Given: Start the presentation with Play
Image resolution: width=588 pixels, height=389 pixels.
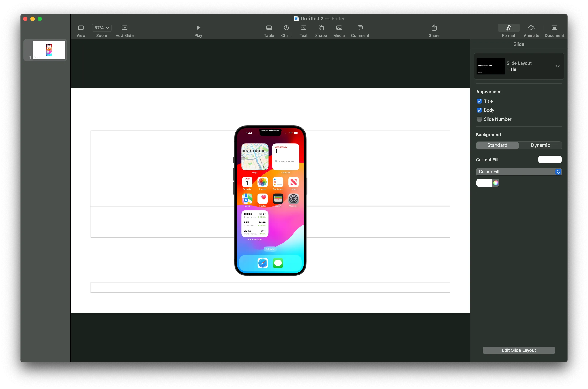Looking at the screenshot, I should pyautogui.click(x=198, y=28).
